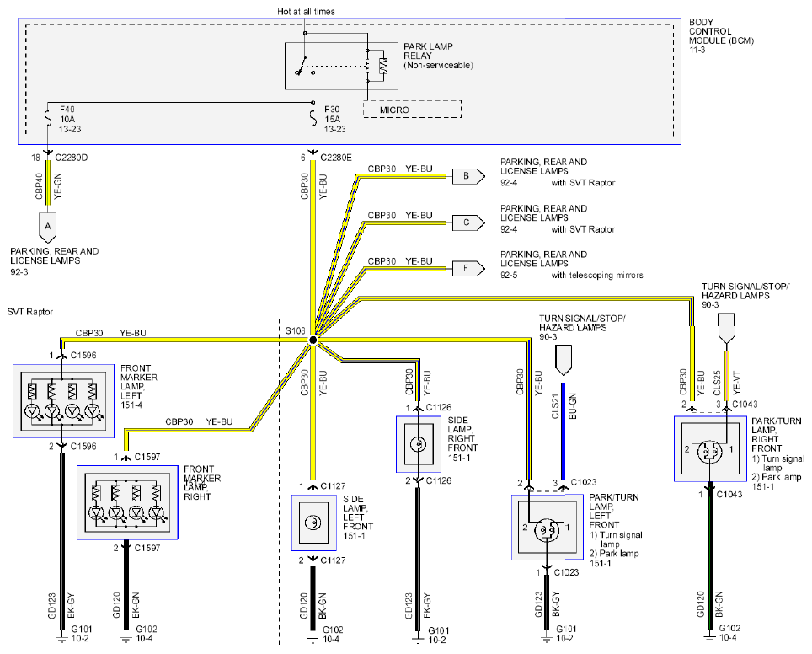The width and height of the screenshot is (812, 654).
Task: Click the BU-GN wire color label
Action: (x=572, y=406)
